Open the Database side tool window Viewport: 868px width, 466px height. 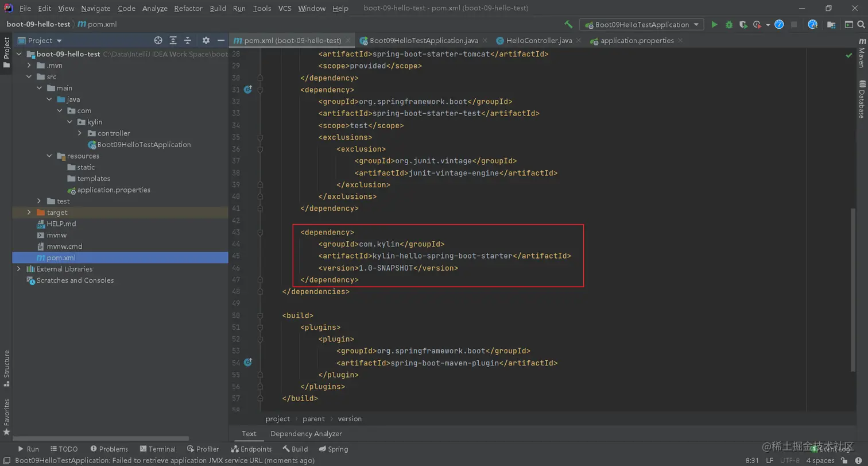[x=862, y=99]
